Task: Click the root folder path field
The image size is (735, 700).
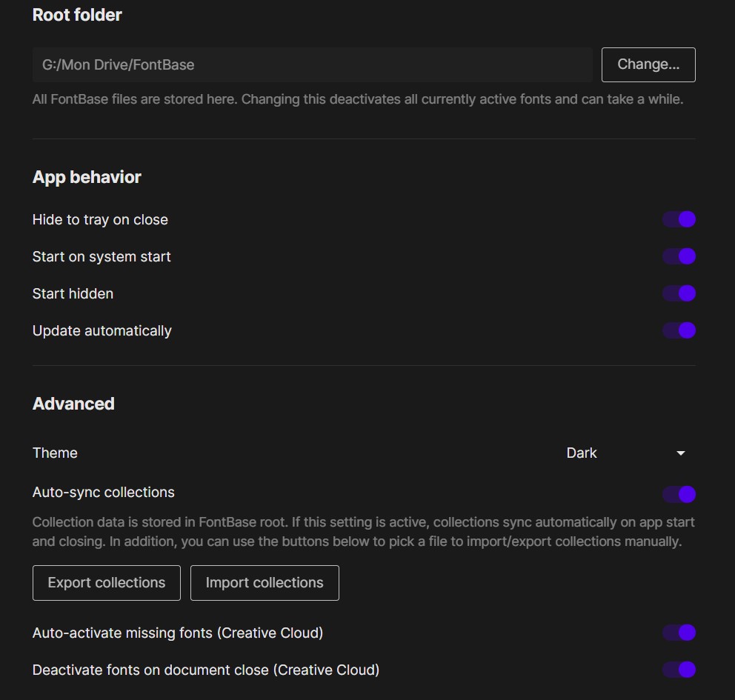Action: click(x=311, y=64)
